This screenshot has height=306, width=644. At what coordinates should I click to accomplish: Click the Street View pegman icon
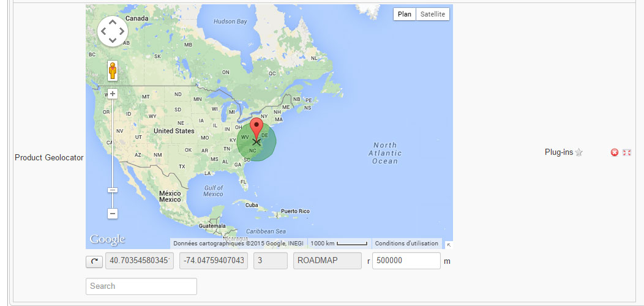pyautogui.click(x=113, y=71)
